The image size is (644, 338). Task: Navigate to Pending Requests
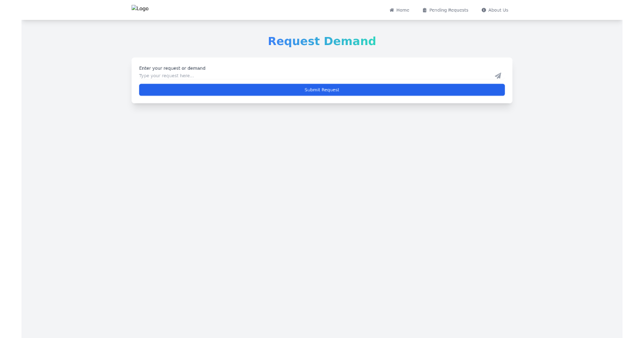coord(445,10)
